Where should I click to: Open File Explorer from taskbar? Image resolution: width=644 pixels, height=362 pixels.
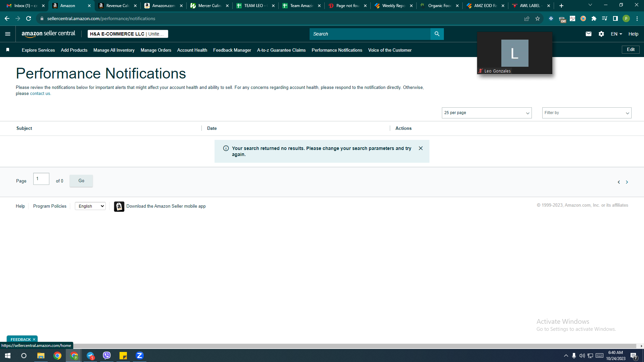click(41, 356)
